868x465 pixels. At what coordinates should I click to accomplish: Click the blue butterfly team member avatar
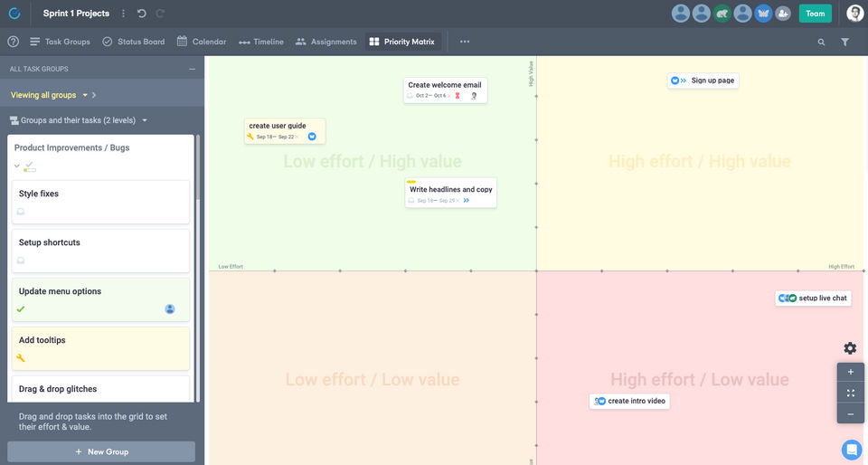click(x=763, y=14)
